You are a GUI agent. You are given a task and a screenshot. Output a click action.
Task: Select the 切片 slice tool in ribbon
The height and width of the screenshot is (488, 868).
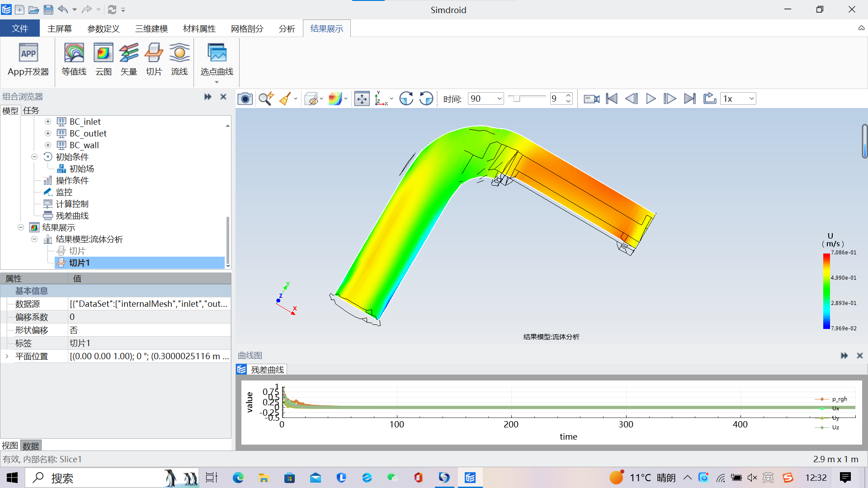[x=154, y=60]
